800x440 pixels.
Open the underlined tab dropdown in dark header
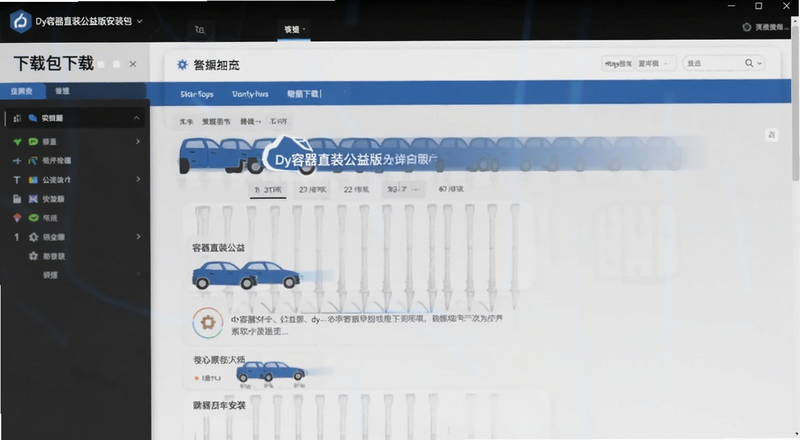[x=294, y=30]
